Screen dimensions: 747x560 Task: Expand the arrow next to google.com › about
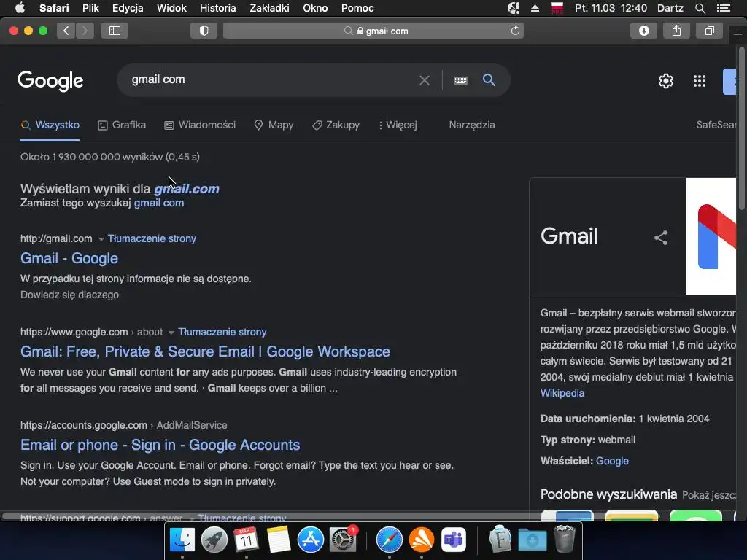point(171,332)
